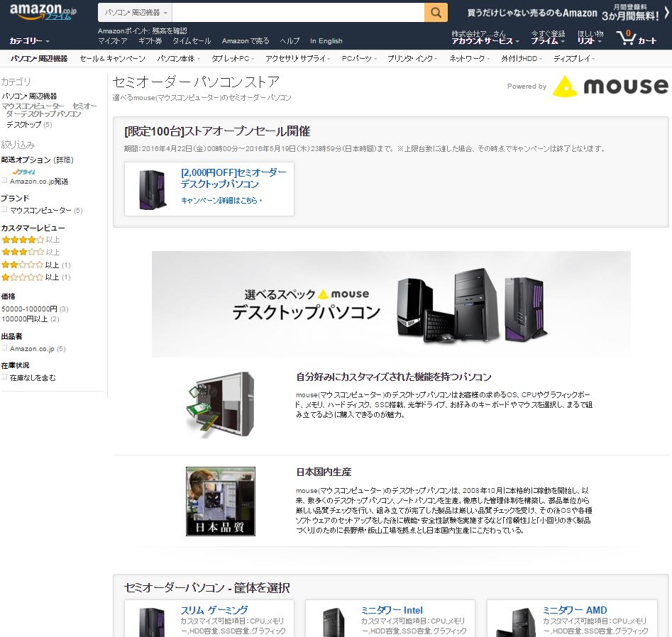Click the Amazon.co.jp logo
The height and width of the screenshot is (637, 672).
click(x=43, y=11)
